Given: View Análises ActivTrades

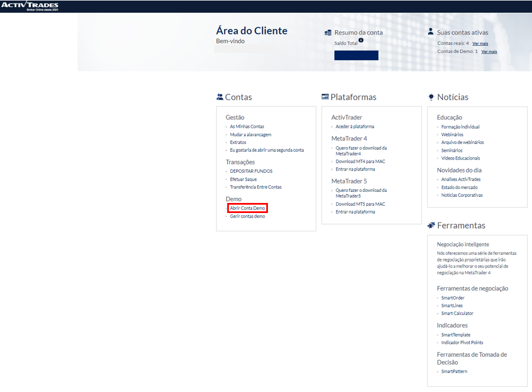Looking at the screenshot, I should point(461,180).
